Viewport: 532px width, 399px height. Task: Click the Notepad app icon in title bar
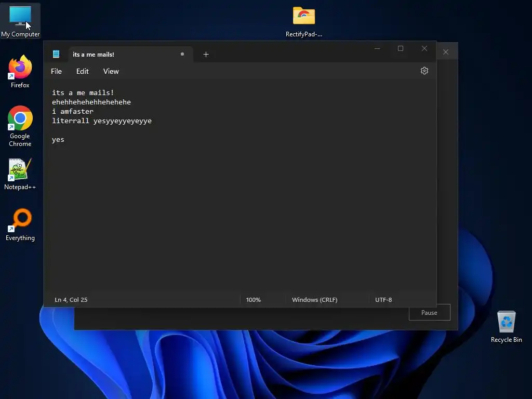pyautogui.click(x=56, y=54)
